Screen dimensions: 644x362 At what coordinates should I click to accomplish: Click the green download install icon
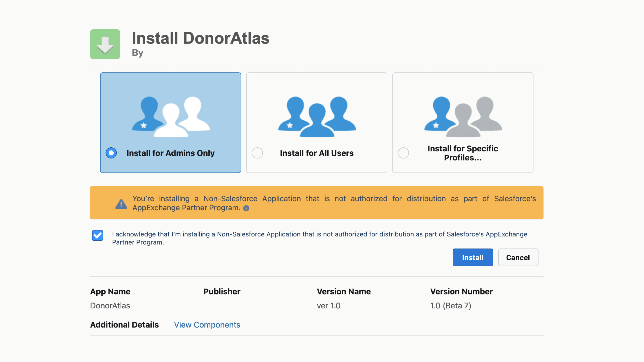coord(105,44)
